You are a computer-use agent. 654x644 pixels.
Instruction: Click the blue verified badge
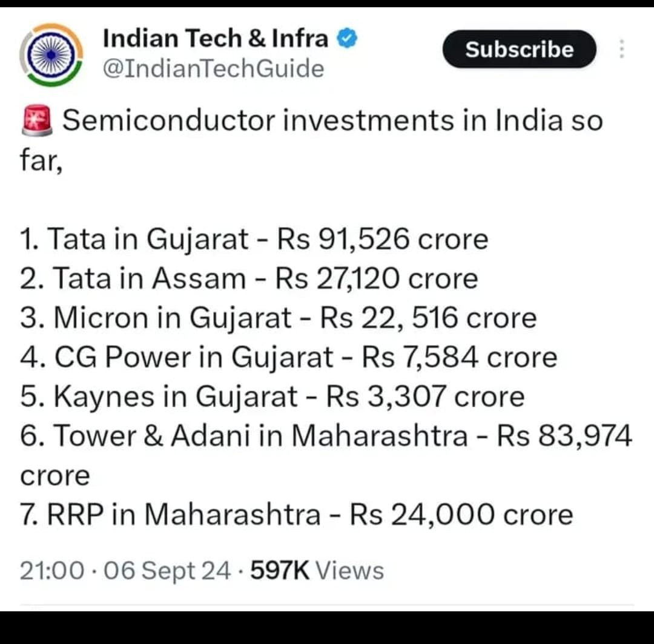click(347, 38)
